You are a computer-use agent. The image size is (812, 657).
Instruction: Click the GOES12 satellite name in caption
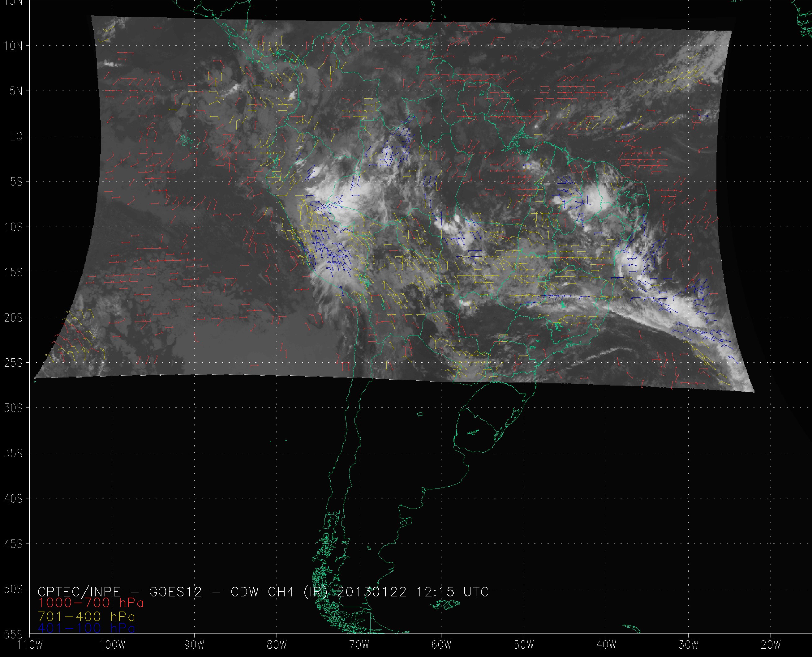[x=176, y=591]
